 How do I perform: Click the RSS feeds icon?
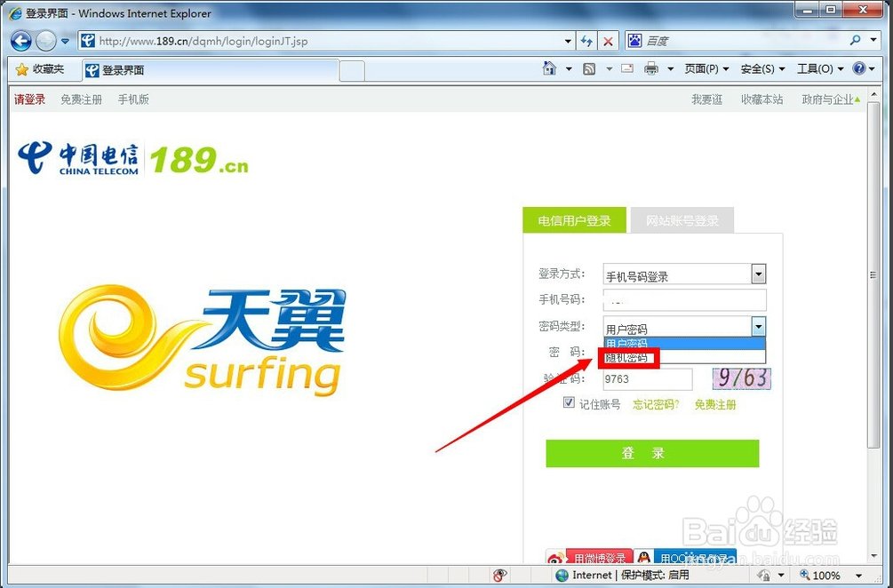(589, 69)
